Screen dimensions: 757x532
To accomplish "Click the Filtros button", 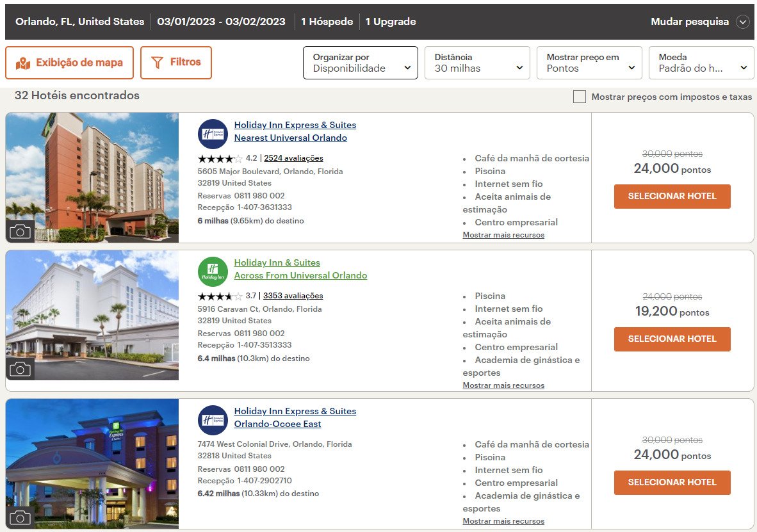I will [x=175, y=63].
